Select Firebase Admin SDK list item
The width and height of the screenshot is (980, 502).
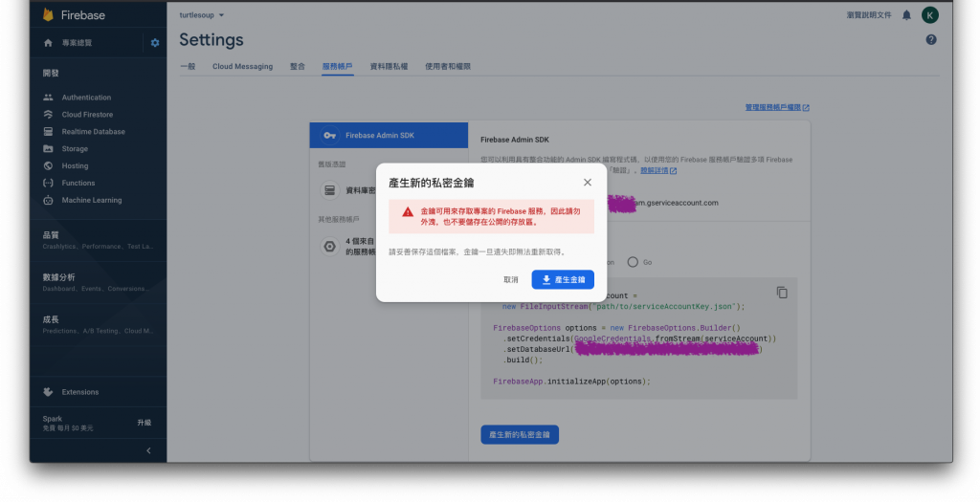pyautogui.click(x=389, y=136)
